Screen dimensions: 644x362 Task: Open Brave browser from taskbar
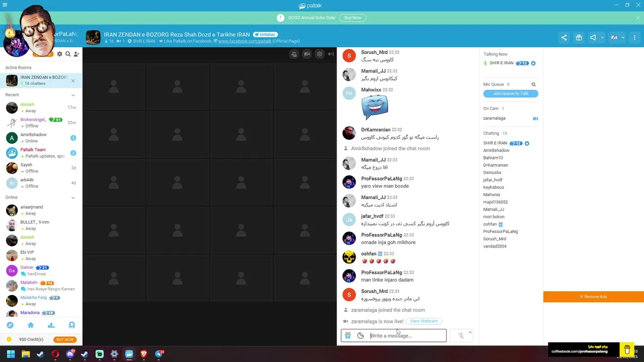pyautogui.click(x=144, y=354)
